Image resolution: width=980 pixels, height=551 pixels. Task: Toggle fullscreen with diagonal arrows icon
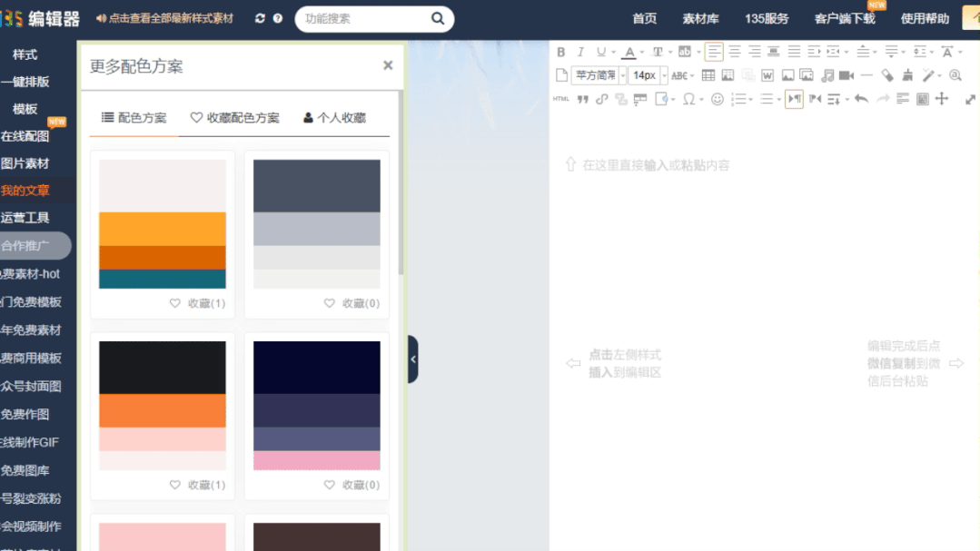pyautogui.click(x=970, y=99)
